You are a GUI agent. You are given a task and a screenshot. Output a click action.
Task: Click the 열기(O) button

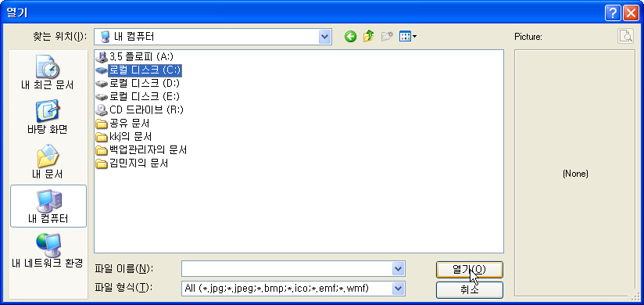(470, 270)
